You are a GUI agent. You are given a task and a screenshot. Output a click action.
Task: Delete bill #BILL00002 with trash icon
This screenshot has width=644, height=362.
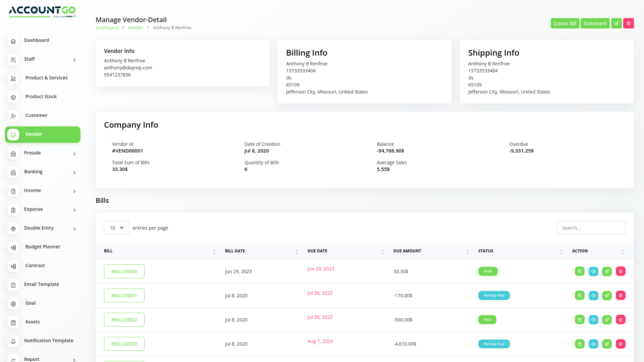click(621, 320)
